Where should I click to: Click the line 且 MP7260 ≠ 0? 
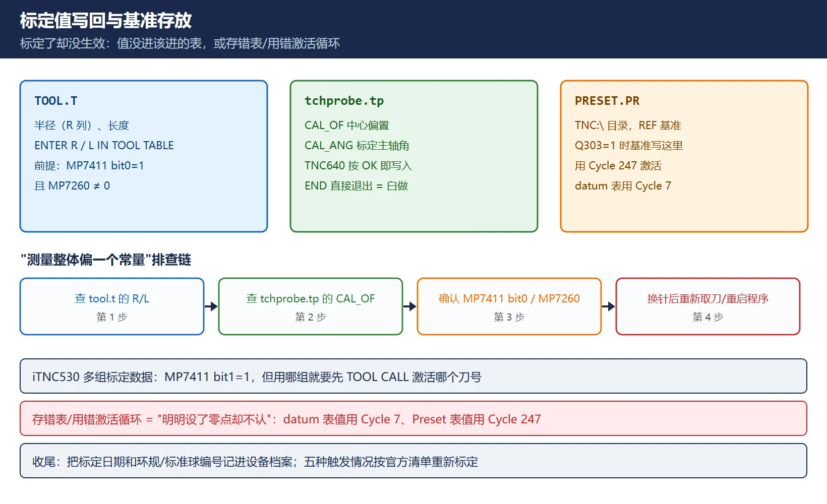[x=72, y=186]
